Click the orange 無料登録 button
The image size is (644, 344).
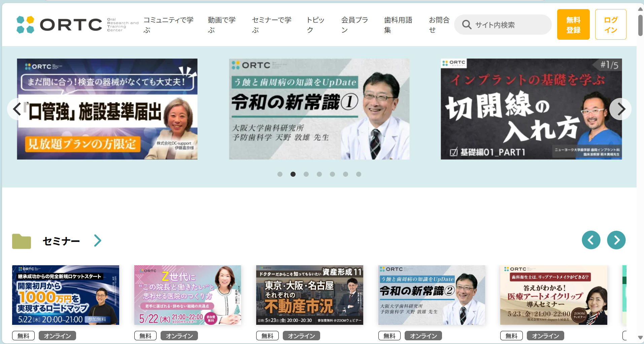click(573, 25)
